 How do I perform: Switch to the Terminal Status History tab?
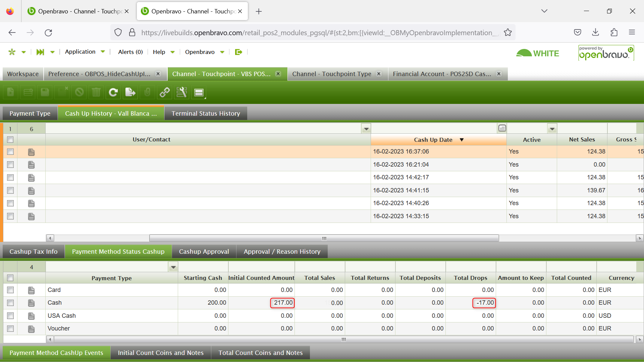(206, 114)
